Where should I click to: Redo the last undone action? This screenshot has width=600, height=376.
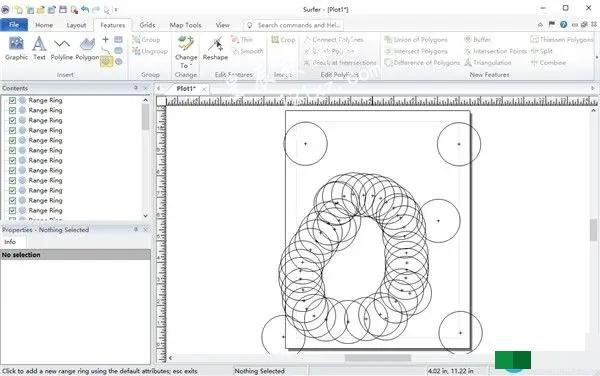[96, 9]
